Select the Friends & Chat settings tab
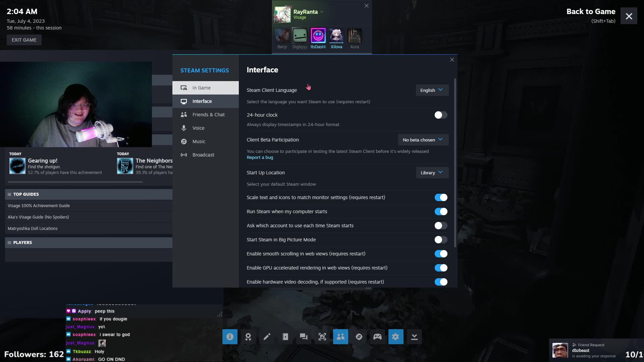 [x=206, y=115]
